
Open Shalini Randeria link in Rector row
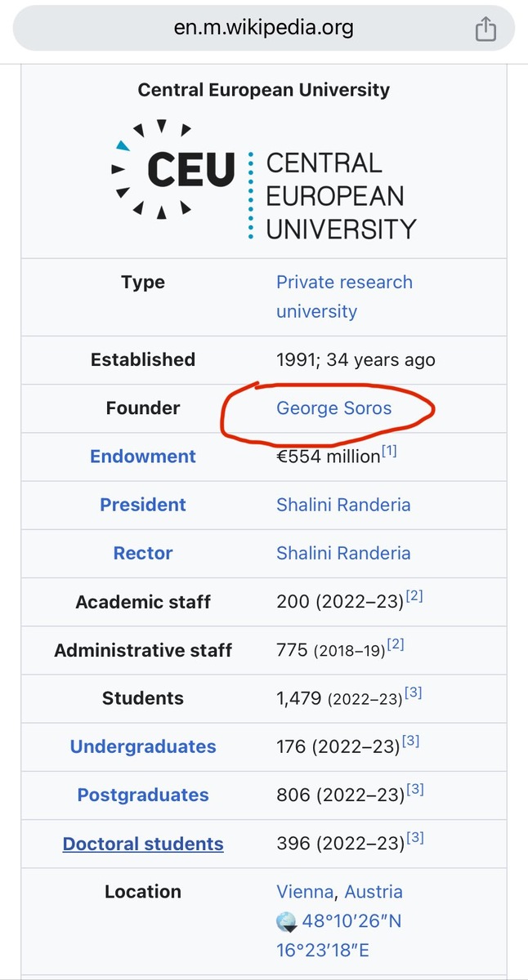(x=343, y=553)
